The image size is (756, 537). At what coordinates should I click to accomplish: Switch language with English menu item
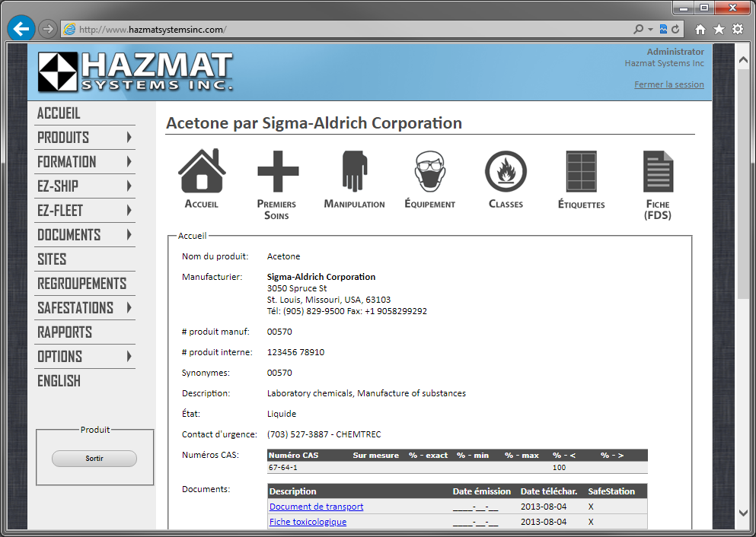tap(59, 380)
